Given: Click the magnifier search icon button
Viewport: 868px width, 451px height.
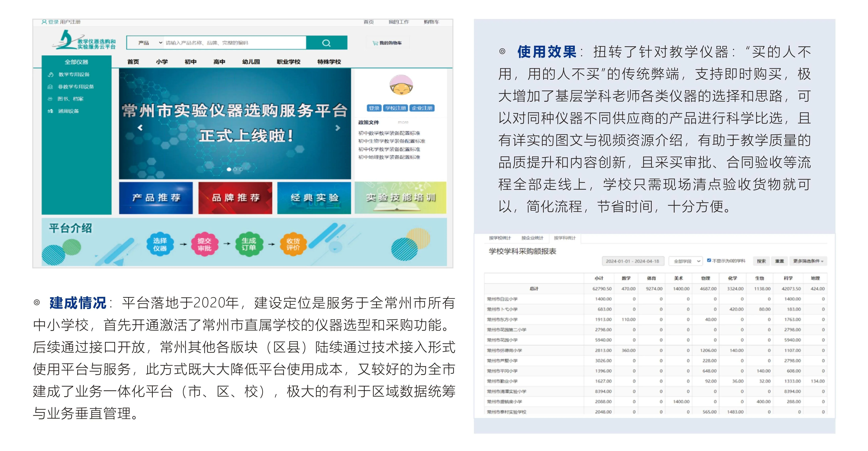Looking at the screenshot, I should pos(326,43).
